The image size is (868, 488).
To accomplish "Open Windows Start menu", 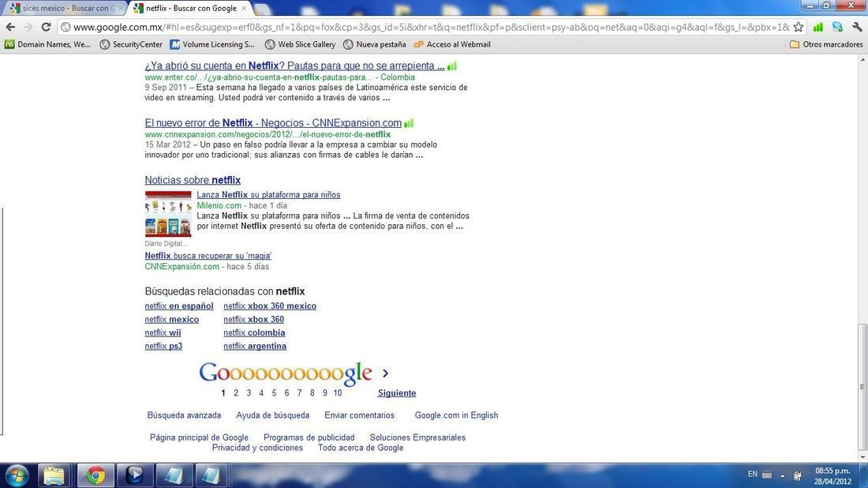I will point(17,476).
